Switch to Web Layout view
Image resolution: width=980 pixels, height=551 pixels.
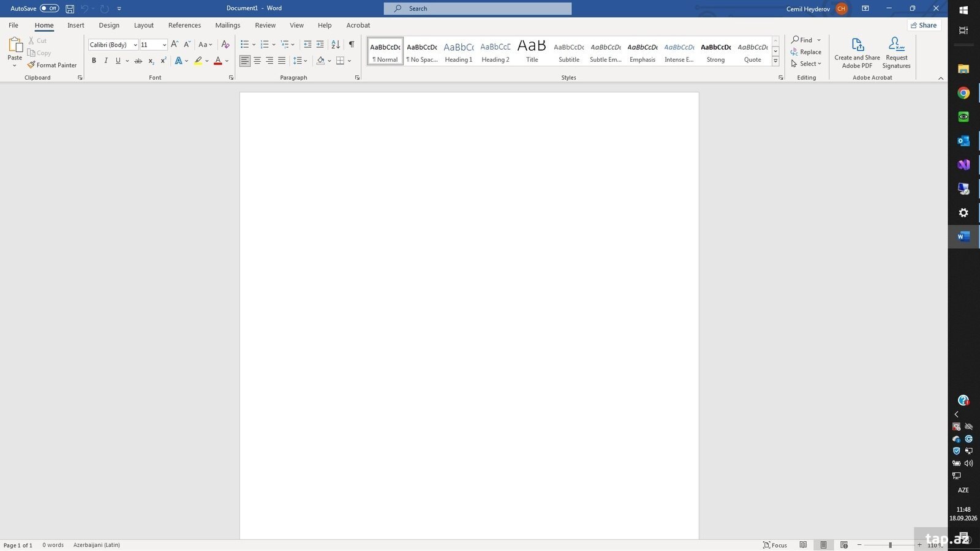tap(844, 545)
